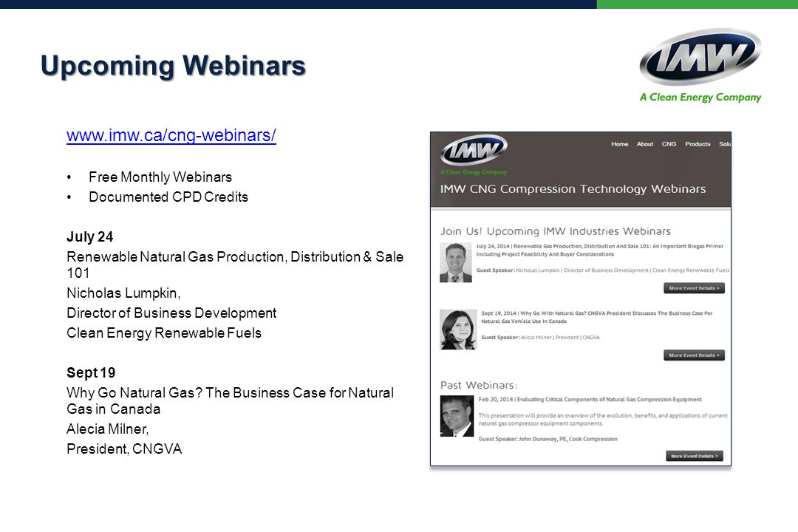Click 'Guest Speaker: Nicholas Lumpkin' line in website
The width and height of the screenshot is (798, 532).
click(603, 270)
